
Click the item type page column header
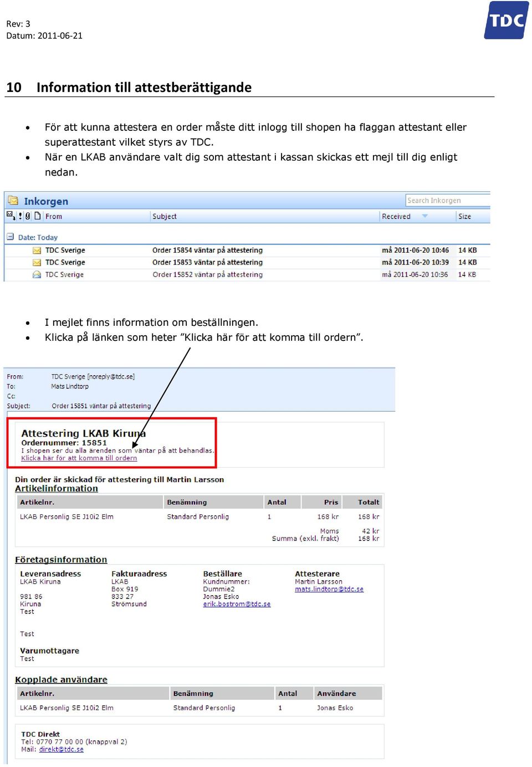click(x=38, y=216)
